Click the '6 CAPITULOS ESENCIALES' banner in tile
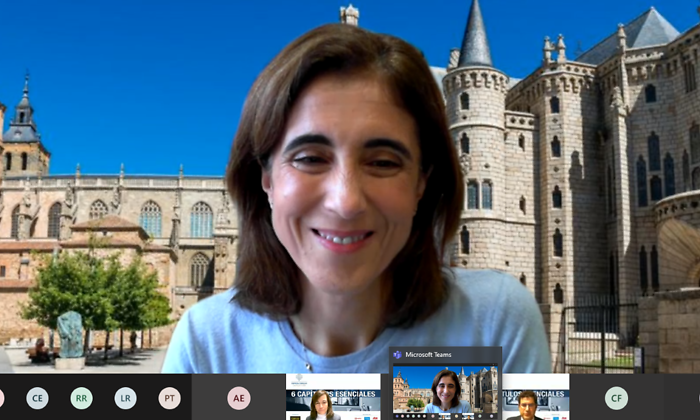This screenshot has height=420, width=700. [333, 394]
